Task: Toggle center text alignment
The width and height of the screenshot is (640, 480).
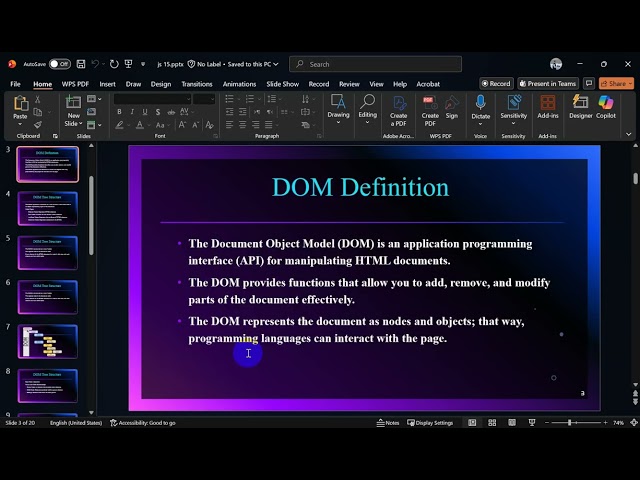Action: click(242, 125)
